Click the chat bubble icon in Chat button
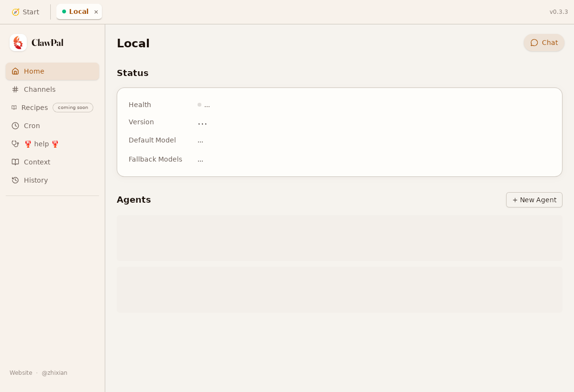This screenshot has height=392, width=574. coord(534,43)
